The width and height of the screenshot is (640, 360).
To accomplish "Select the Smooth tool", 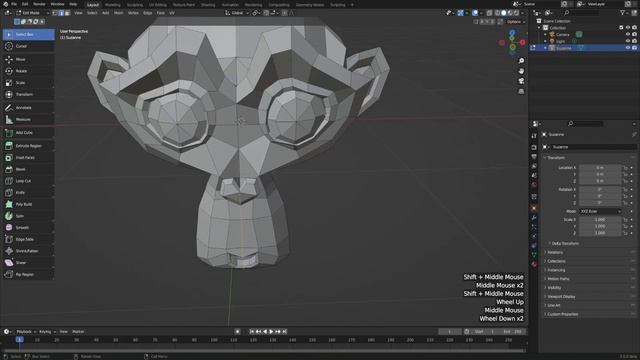I will tap(28, 228).
